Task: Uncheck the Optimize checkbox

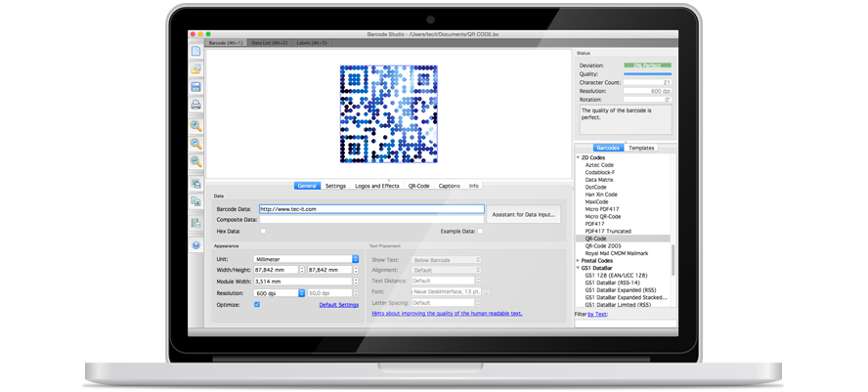Action: coord(257,305)
